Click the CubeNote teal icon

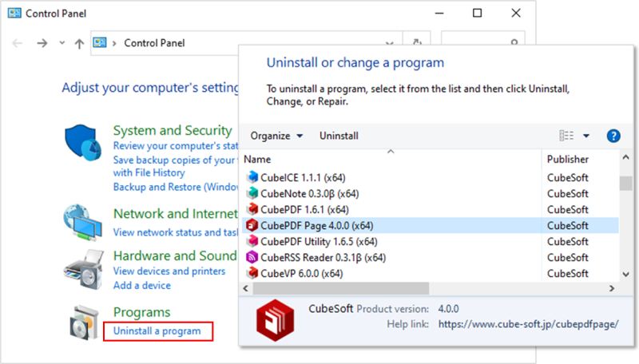pos(252,193)
